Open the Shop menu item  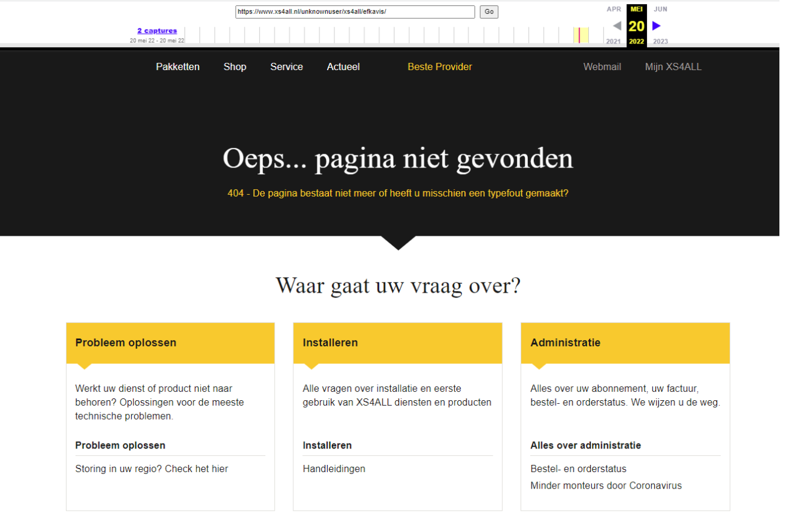click(x=235, y=67)
